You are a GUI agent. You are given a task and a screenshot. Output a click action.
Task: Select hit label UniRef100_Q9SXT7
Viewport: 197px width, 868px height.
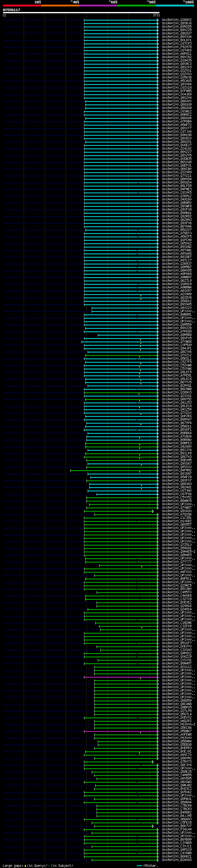pyautogui.click(x=176, y=128)
